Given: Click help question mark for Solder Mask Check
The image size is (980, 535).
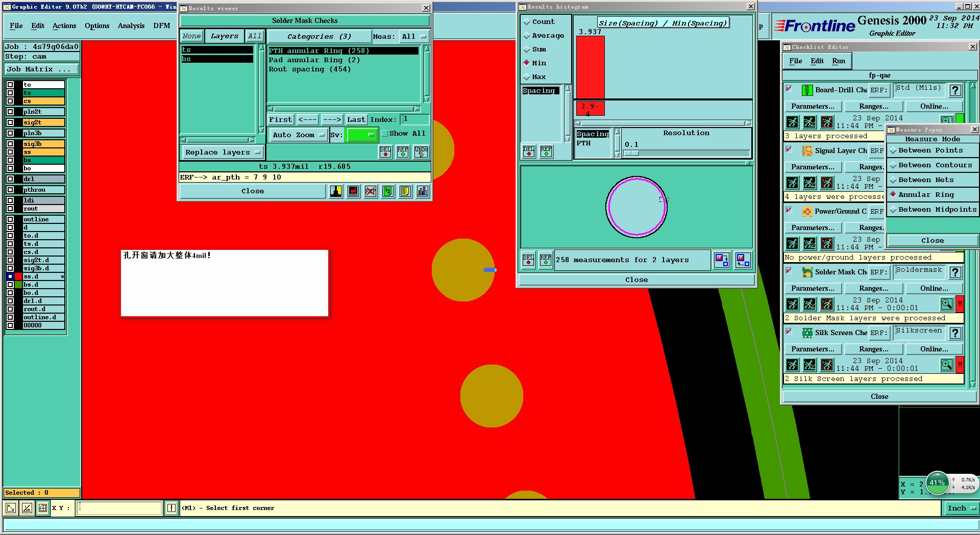Looking at the screenshot, I should (x=955, y=272).
